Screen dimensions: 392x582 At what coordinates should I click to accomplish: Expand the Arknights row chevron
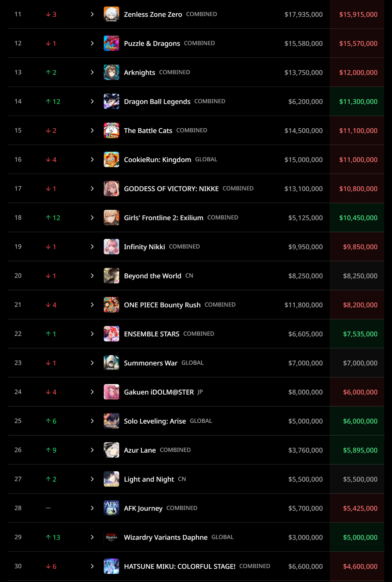pos(92,73)
